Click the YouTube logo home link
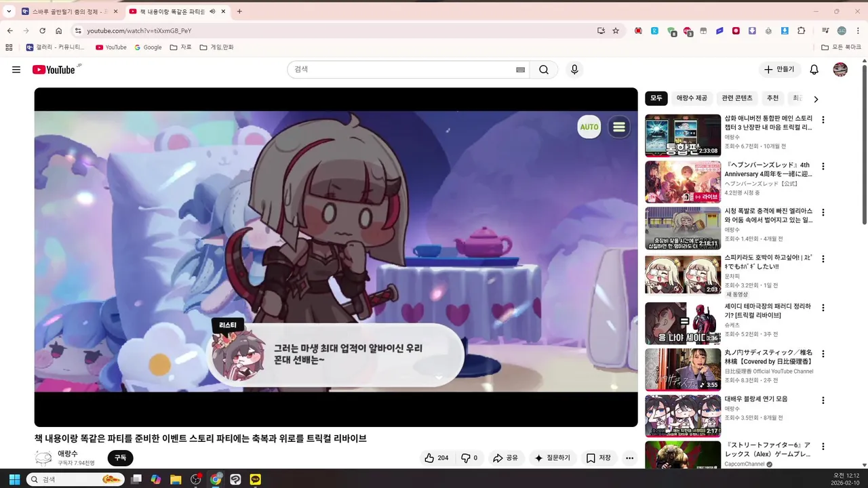The height and width of the screenshot is (488, 868). [54, 70]
